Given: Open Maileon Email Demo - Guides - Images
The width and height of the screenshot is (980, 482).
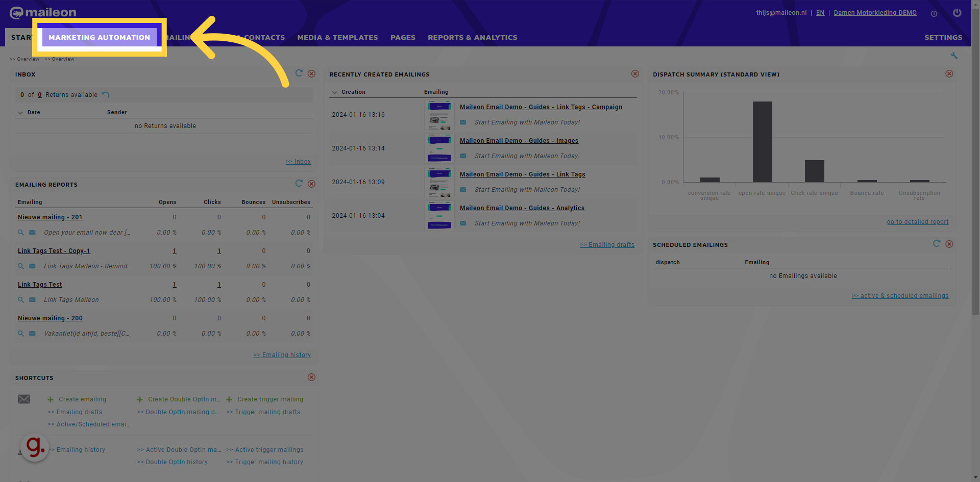Looking at the screenshot, I should [x=519, y=141].
